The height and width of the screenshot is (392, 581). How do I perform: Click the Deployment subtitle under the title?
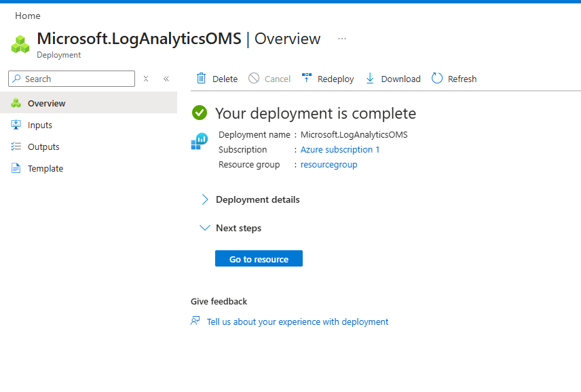[x=58, y=55]
